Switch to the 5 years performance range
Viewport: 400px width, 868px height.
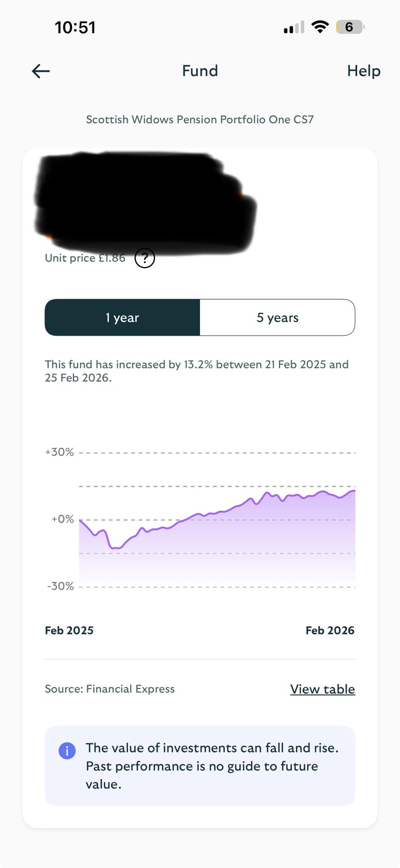pyautogui.click(x=278, y=317)
